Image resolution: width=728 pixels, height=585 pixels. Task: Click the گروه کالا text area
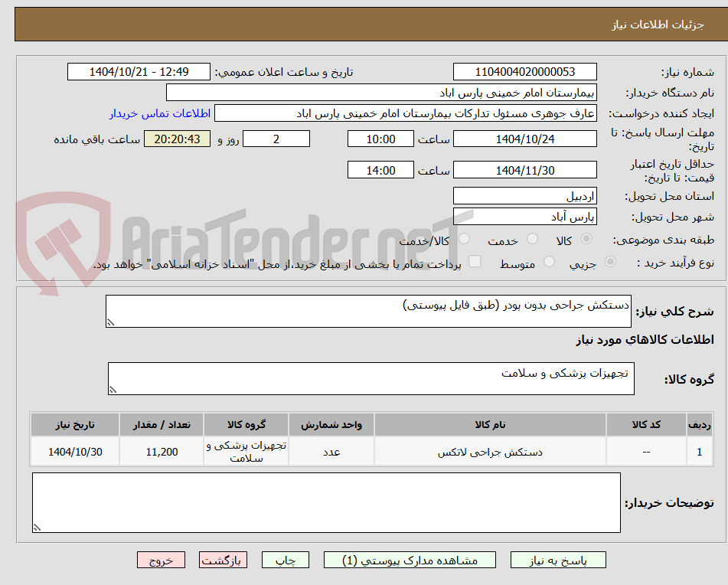[x=371, y=379]
